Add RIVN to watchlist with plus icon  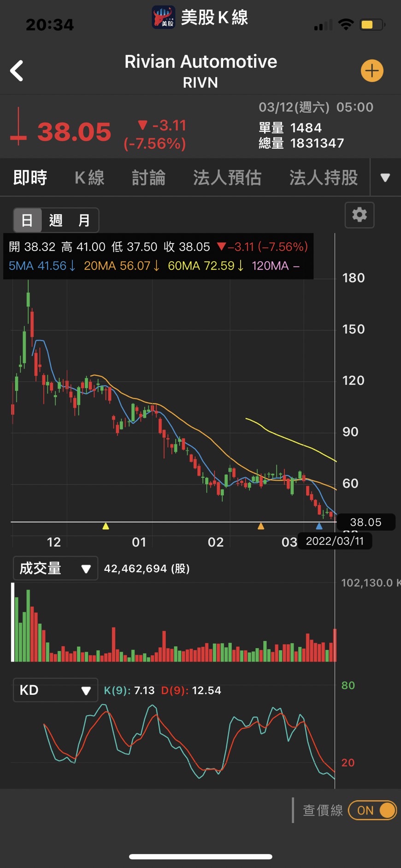[372, 71]
